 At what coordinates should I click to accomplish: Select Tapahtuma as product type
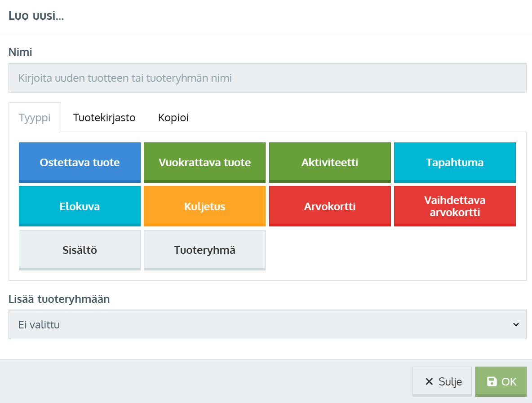pyautogui.click(x=455, y=163)
